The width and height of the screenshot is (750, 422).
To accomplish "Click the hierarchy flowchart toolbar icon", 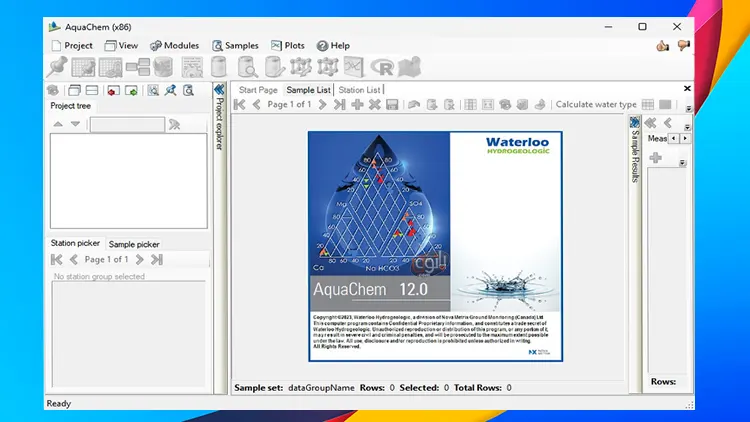I will [138, 67].
